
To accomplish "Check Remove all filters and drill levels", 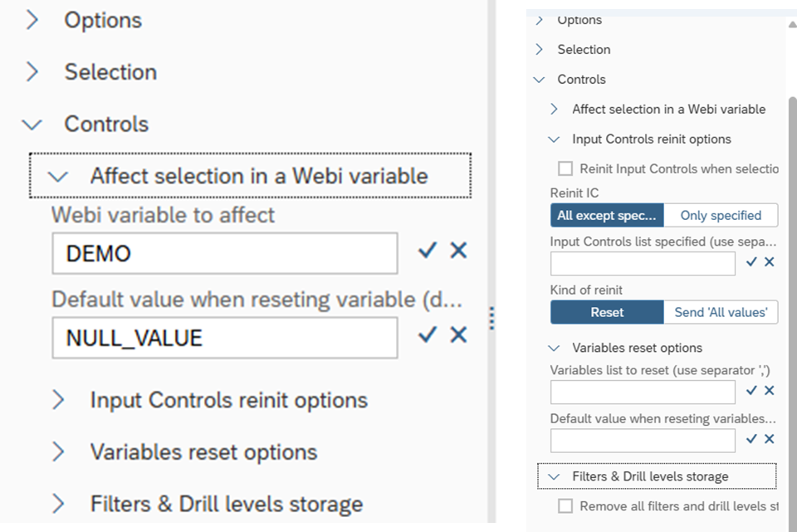I will tap(565, 505).
